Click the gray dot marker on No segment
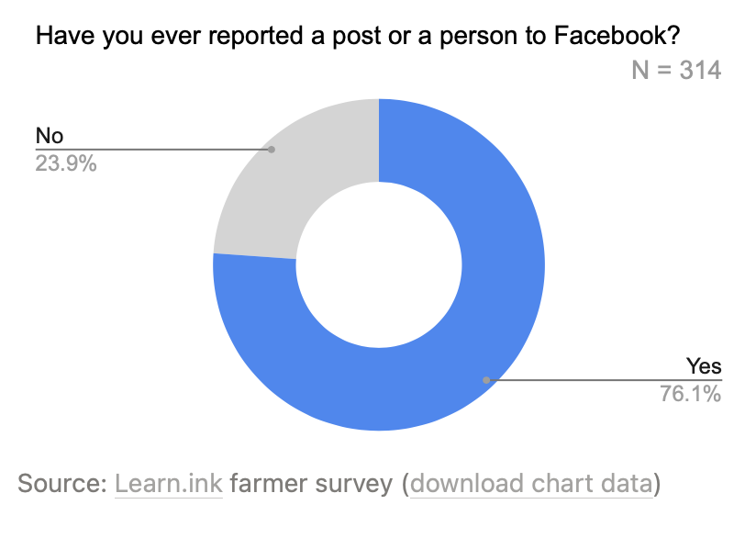 pos(272,150)
